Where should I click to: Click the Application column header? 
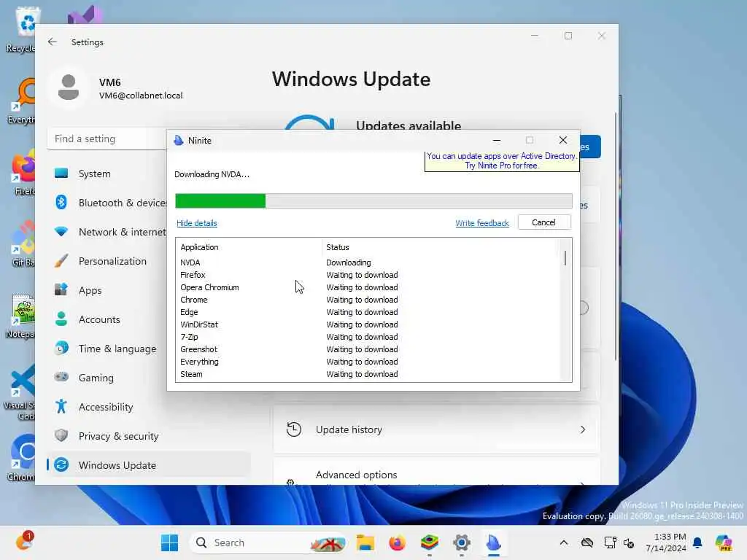(249, 247)
